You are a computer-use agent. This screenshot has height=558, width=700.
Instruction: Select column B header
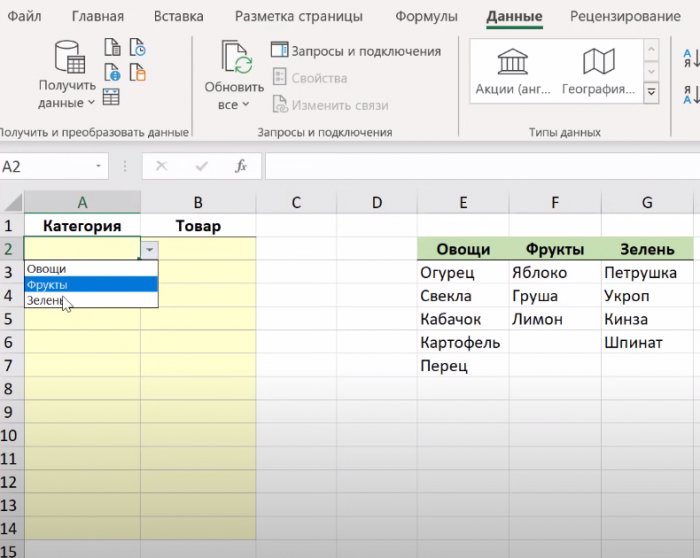coord(198,203)
